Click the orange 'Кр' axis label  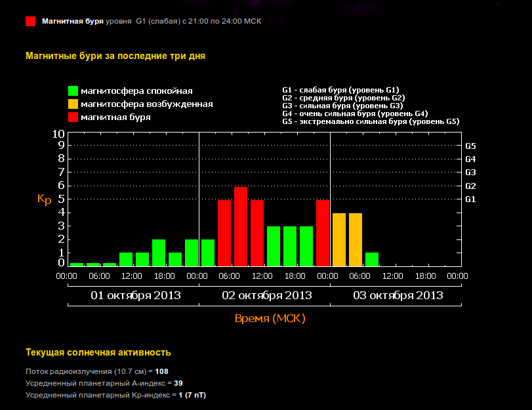tap(44, 199)
